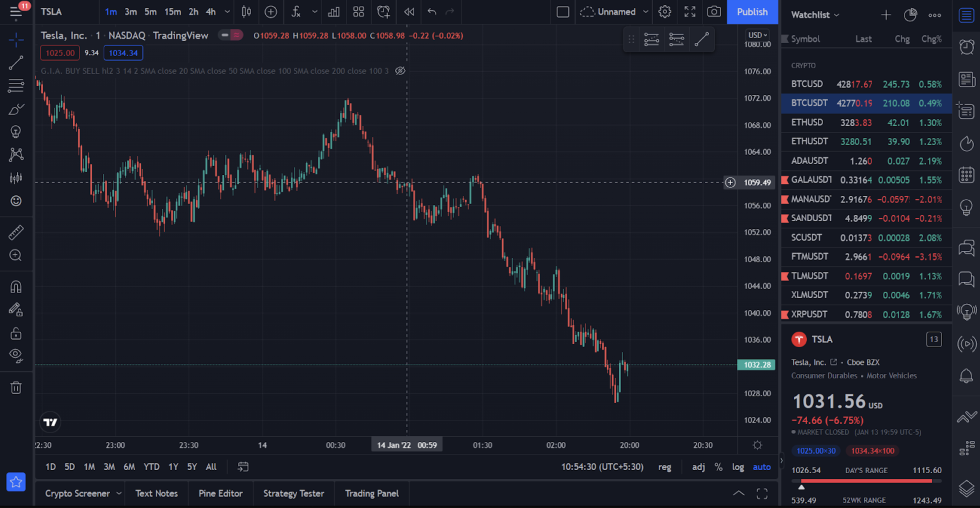This screenshot has width=980, height=508.
Task: Toggle indicator visibility eye icon
Action: coord(401,71)
